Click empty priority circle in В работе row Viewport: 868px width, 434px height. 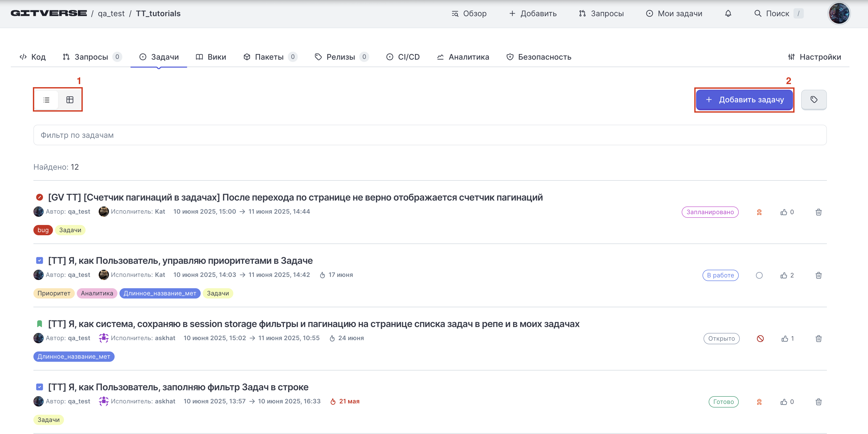point(759,276)
